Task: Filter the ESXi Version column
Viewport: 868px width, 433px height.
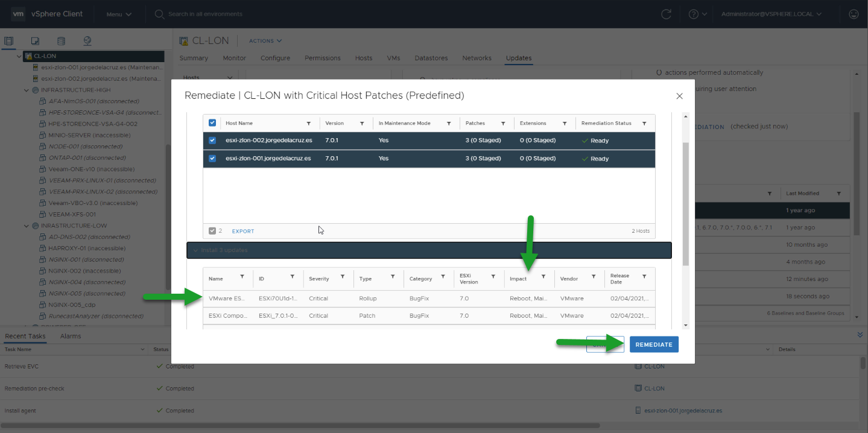Action: tap(493, 276)
